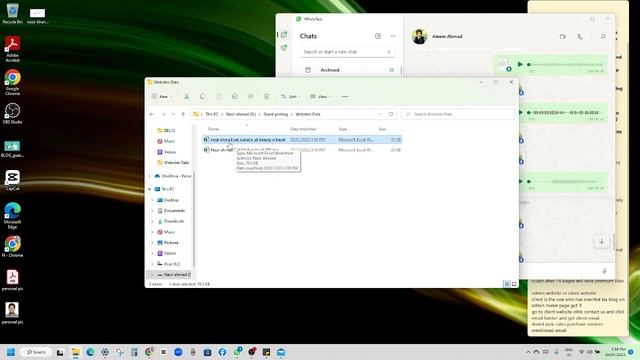
Task: Go back in File Explorer navigation
Action: pos(152,114)
